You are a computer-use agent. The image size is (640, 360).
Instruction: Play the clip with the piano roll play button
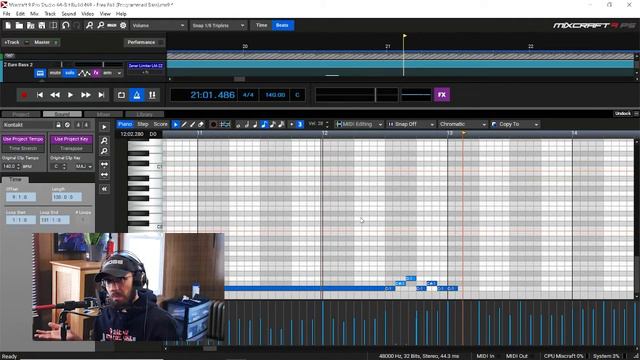point(104,127)
